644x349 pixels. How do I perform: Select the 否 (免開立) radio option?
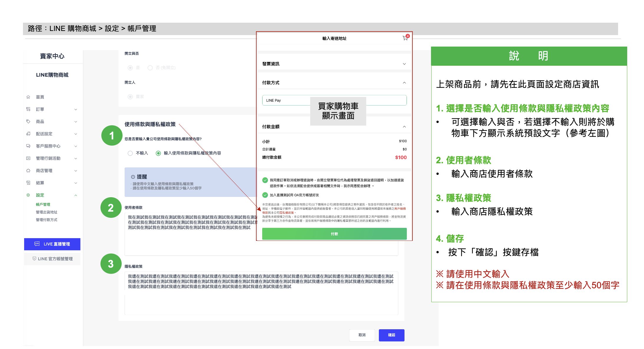(x=150, y=68)
